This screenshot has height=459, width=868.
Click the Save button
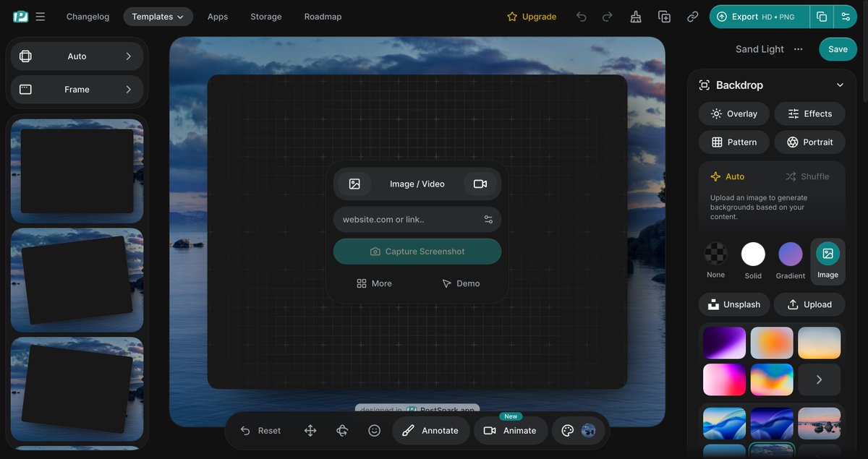pos(838,49)
